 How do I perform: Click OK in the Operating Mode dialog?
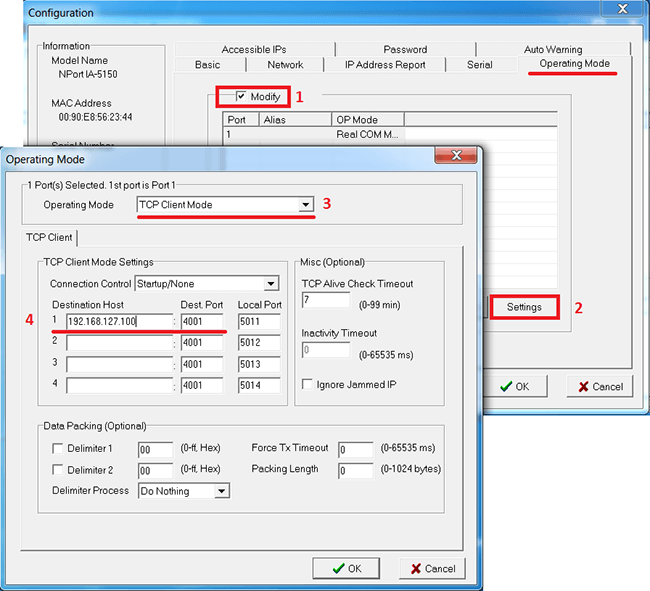point(347,568)
